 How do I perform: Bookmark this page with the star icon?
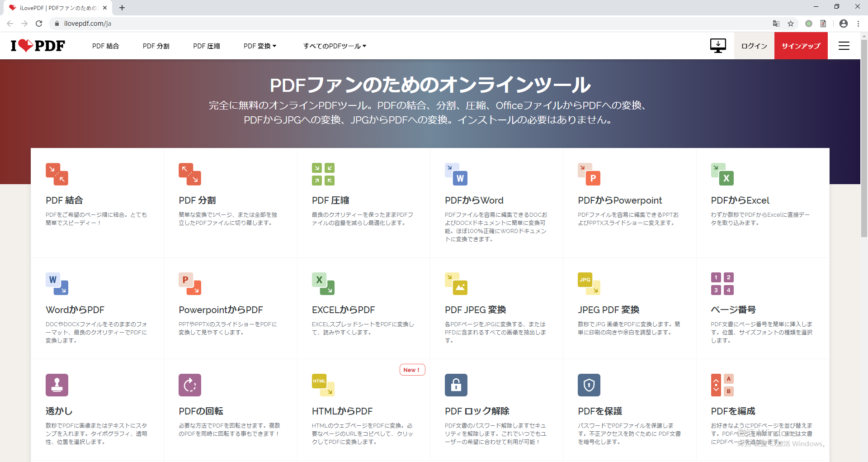(791, 24)
